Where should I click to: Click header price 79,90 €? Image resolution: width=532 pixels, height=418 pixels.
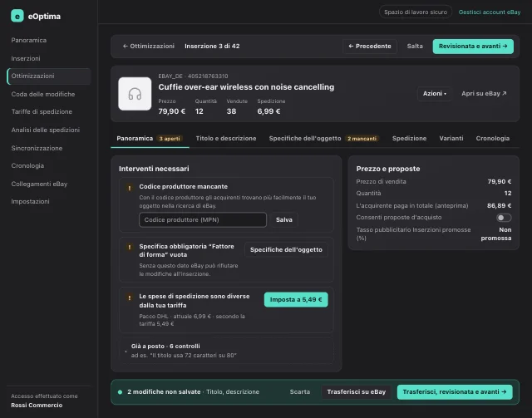(172, 111)
